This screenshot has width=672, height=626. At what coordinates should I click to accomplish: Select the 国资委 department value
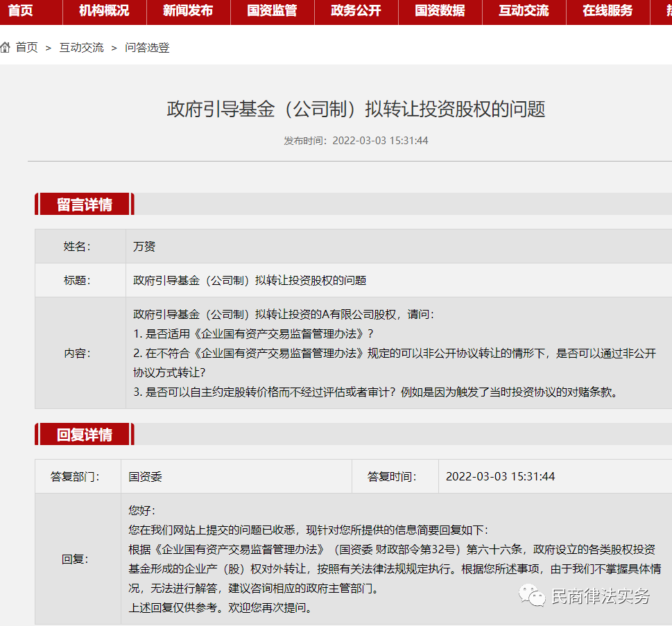145,476
